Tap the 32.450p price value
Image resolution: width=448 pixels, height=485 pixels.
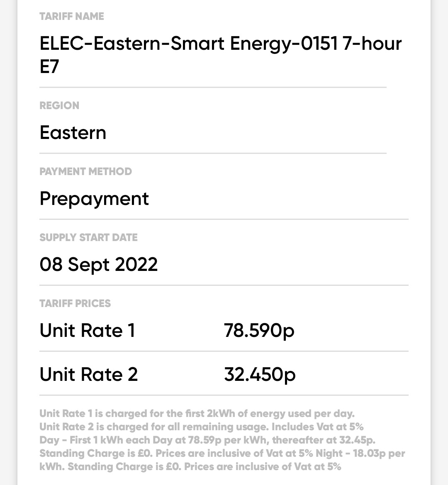coord(260,374)
